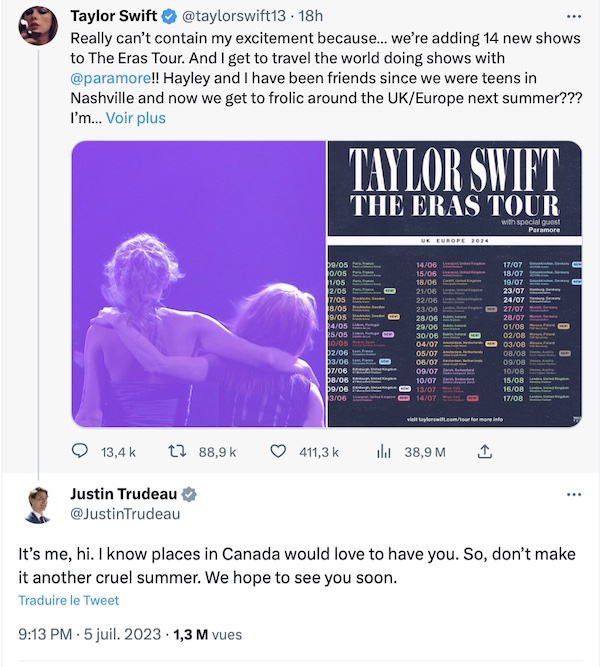Open the @taylorswift13 handle
The width and height of the screenshot is (600, 667).
pos(234,16)
